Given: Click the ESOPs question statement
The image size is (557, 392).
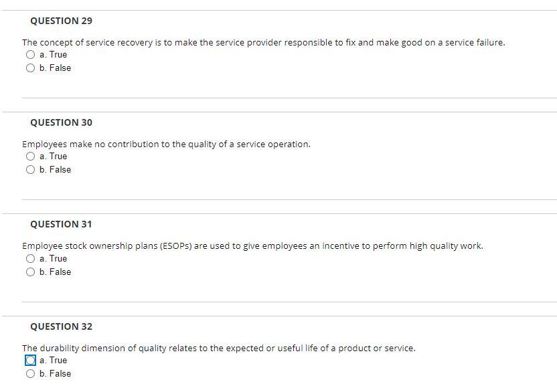Looking at the screenshot, I should [x=252, y=245].
